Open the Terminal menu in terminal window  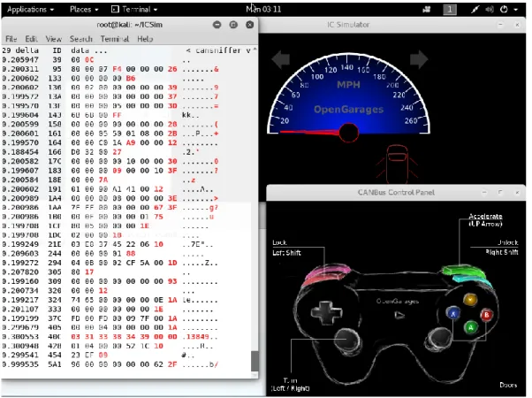click(x=115, y=39)
